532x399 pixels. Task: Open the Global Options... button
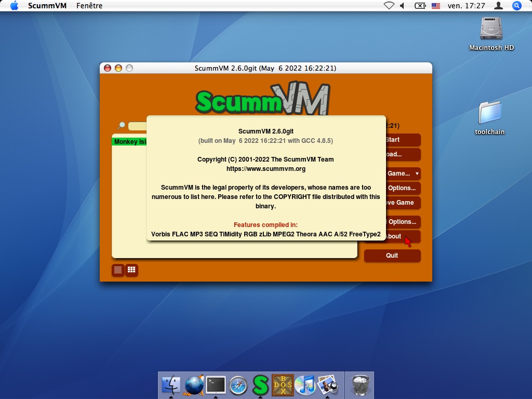(403, 222)
